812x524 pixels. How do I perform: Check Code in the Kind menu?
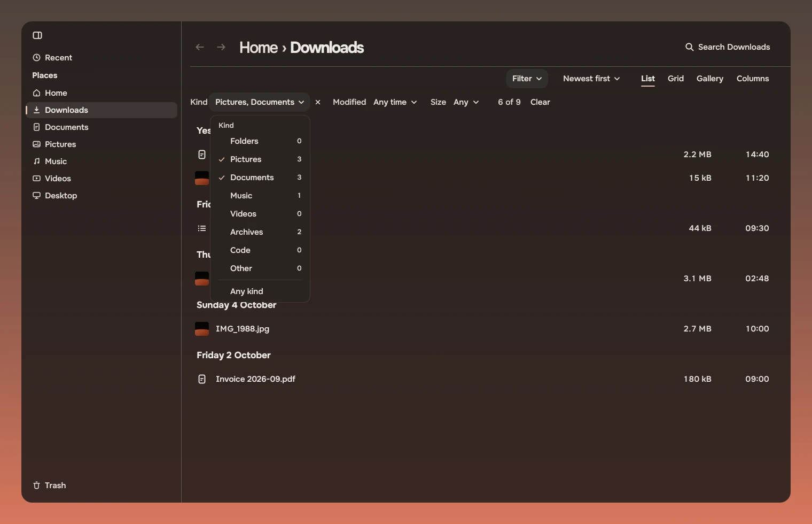pos(260,250)
